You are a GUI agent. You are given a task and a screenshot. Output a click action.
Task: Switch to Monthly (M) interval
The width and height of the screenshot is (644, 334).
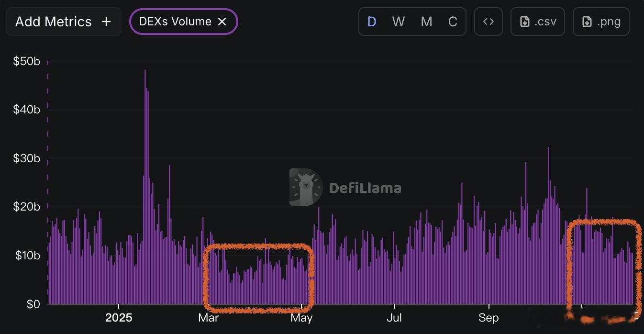(426, 22)
